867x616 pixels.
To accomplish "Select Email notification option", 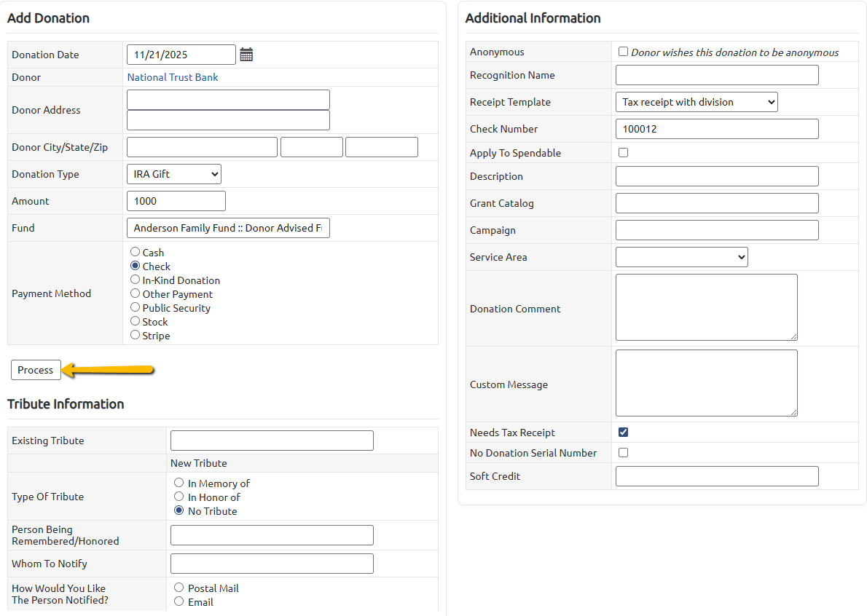I will [x=178, y=601].
